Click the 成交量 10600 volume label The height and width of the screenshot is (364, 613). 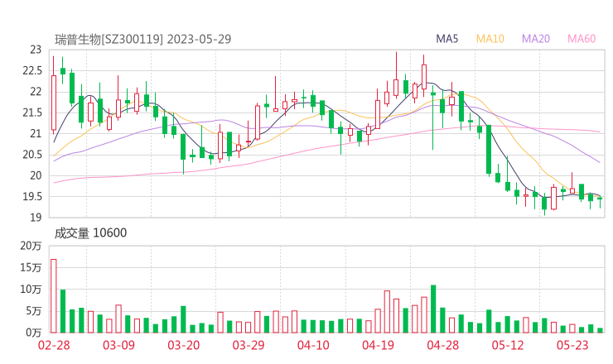click(x=90, y=232)
